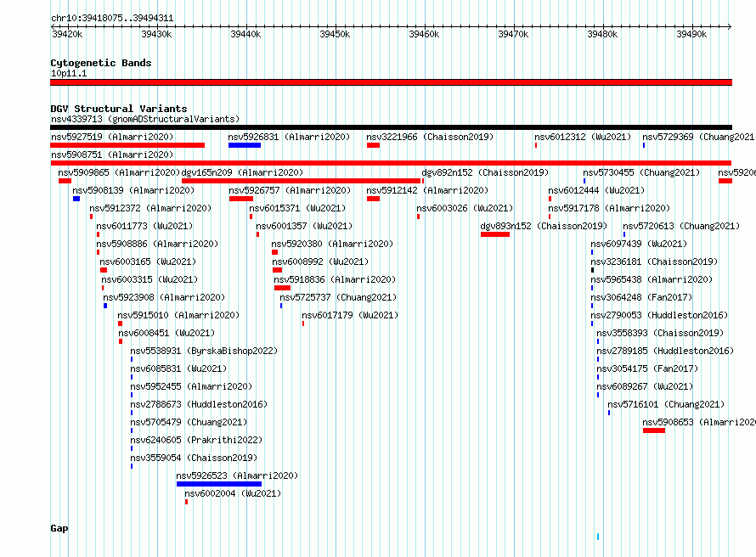The height and width of the screenshot is (557, 756).
Task: Click nsv6008992 (Wu2021) label
Action: click(x=320, y=262)
